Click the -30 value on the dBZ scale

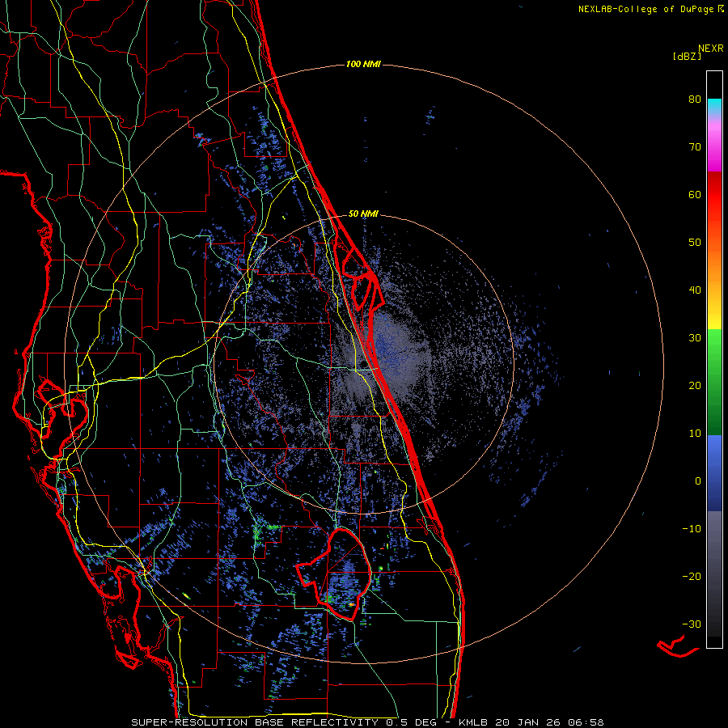[x=692, y=624]
